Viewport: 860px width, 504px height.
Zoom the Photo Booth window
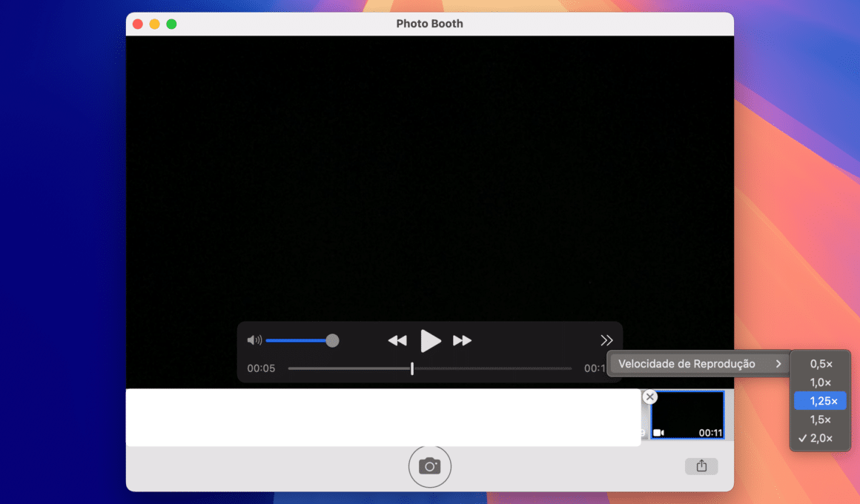pos(172,24)
